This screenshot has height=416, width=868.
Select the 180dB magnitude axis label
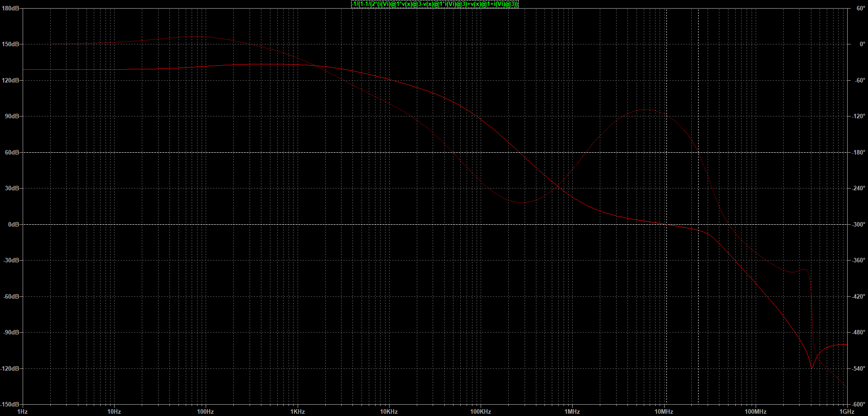10,8
